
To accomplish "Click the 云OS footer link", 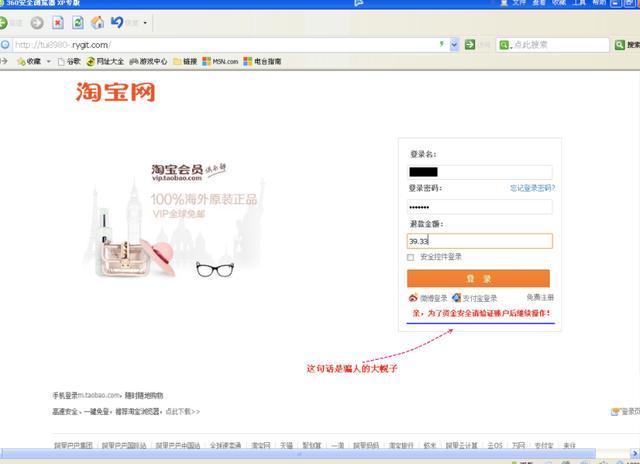I will point(495,445).
